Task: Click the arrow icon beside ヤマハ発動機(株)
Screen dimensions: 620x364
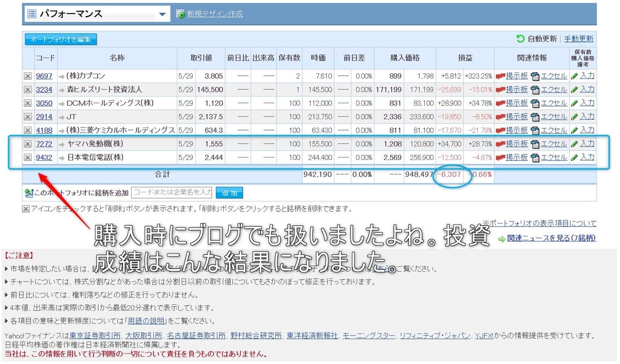Action: (x=61, y=144)
